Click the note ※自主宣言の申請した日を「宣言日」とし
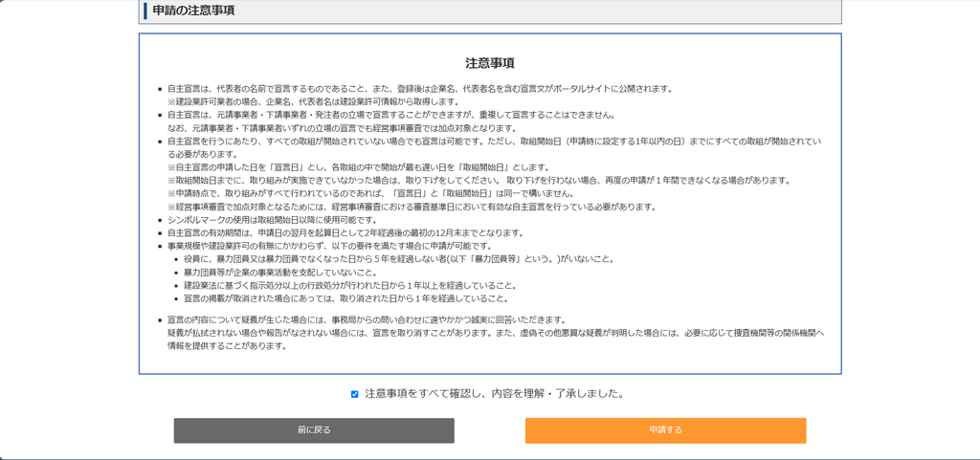 tap(359, 167)
